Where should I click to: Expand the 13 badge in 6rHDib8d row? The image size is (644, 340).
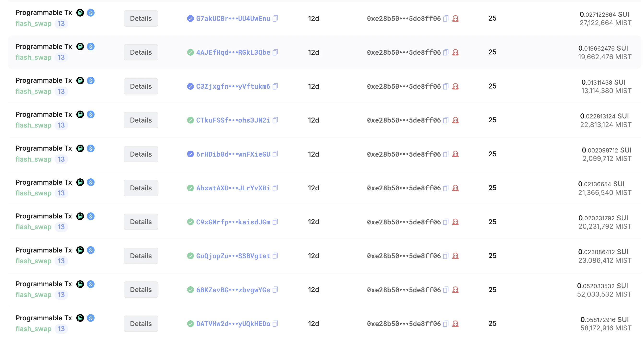61,159
